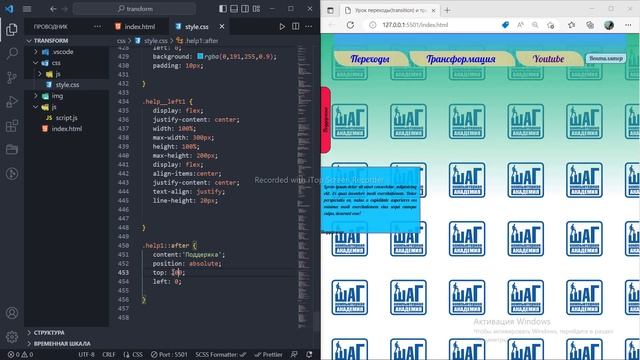Open the folder icon view below Extensions
Viewport: 640px width, 360px height.
click(x=12, y=149)
